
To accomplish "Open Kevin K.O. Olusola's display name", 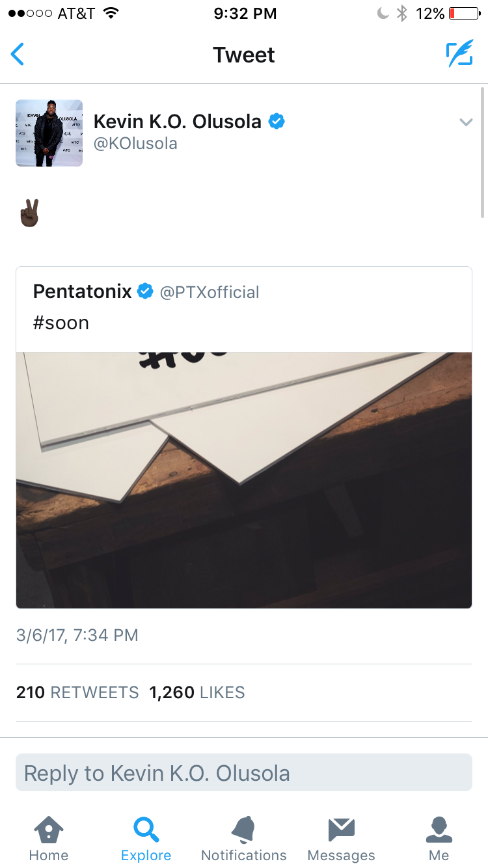I will pos(178,121).
